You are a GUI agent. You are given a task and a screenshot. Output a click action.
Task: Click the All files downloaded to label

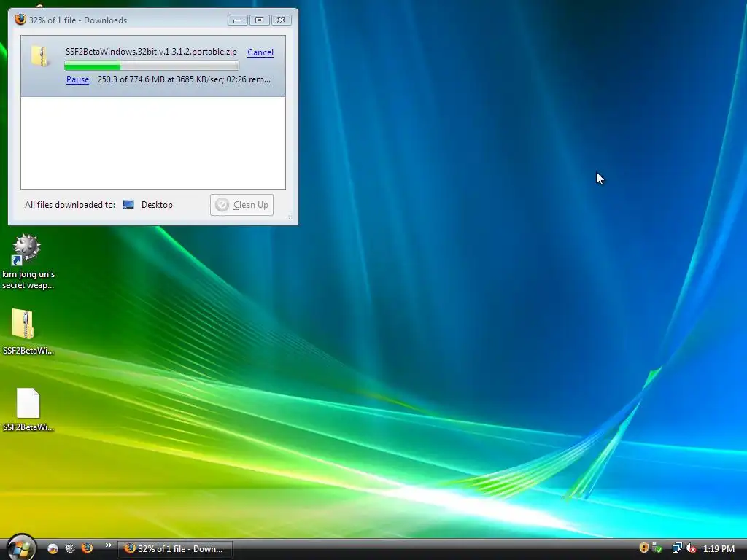point(70,205)
